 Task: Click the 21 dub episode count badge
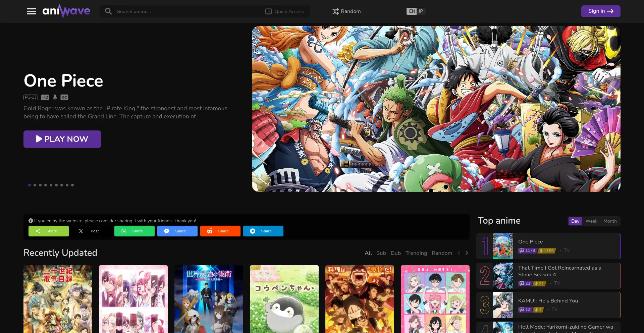(x=539, y=283)
